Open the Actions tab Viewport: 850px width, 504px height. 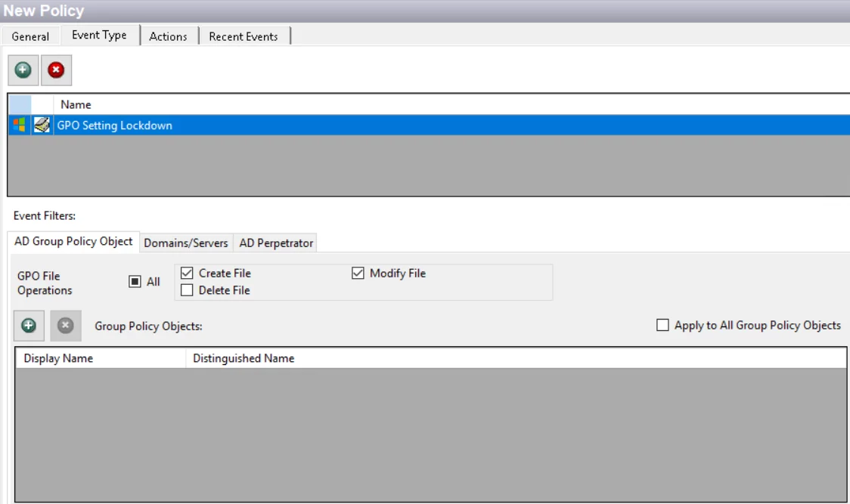(x=168, y=36)
